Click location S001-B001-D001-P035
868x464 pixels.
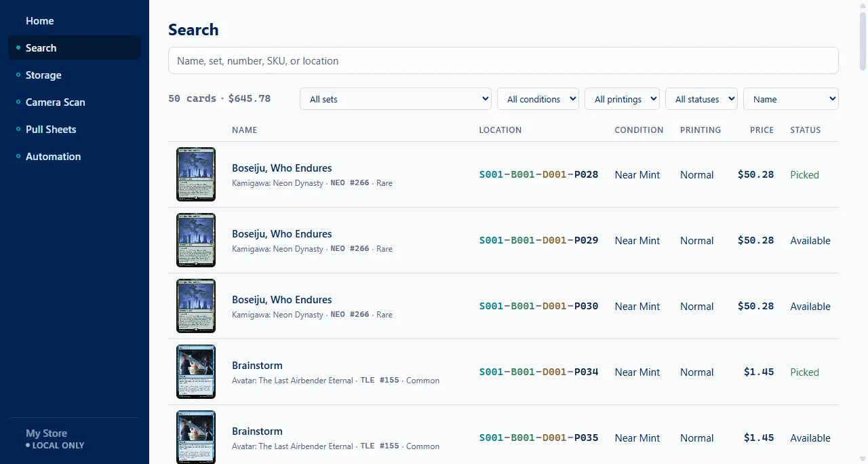[x=538, y=438]
